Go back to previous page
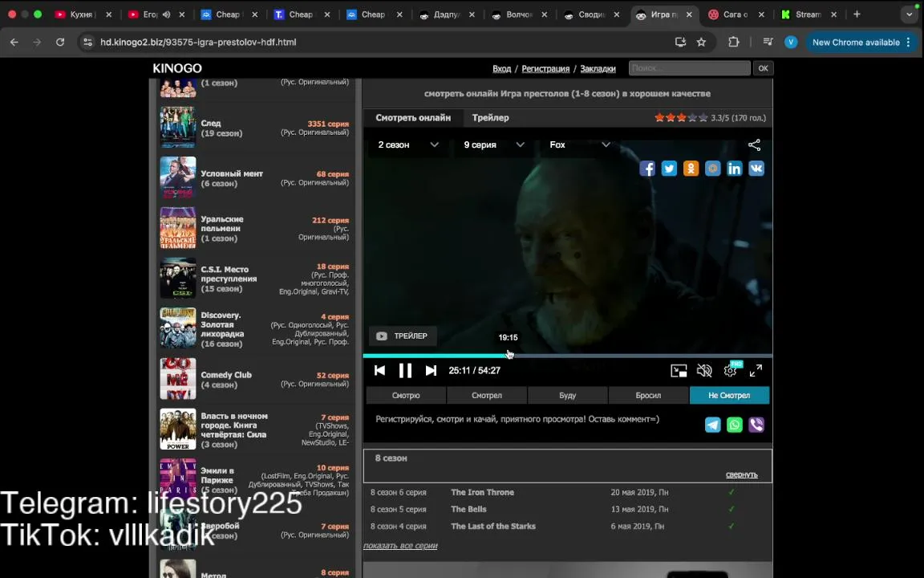The image size is (924, 578). [14, 42]
